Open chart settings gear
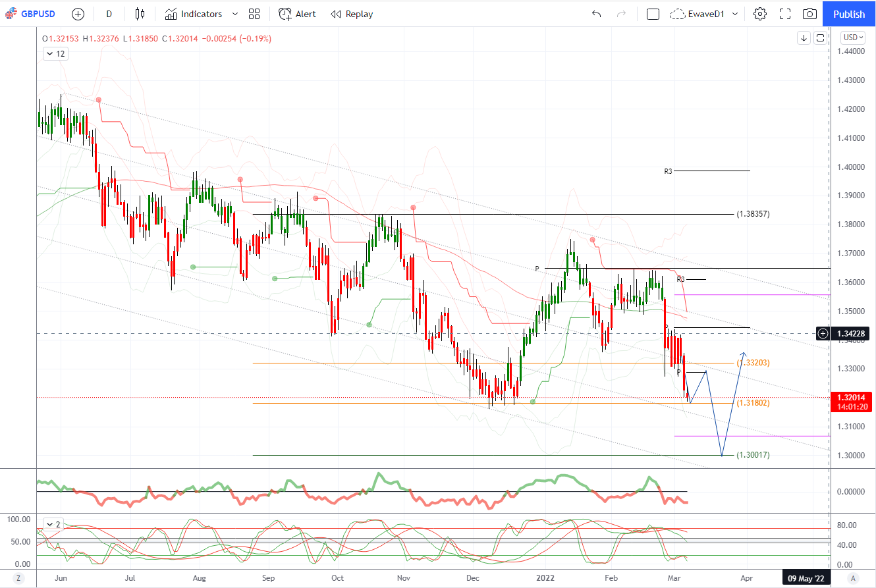The height and width of the screenshot is (588, 876). coord(760,14)
